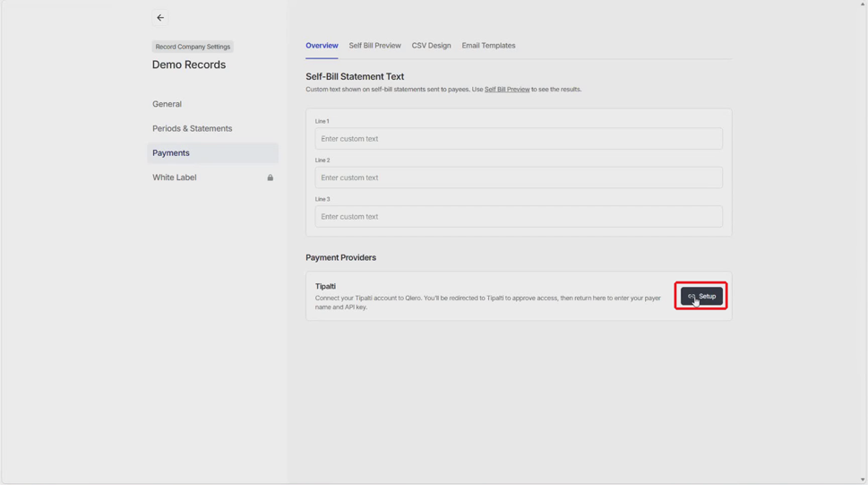The height and width of the screenshot is (485, 868).
Task: Click the Tipalti provider title
Action: 325,287
